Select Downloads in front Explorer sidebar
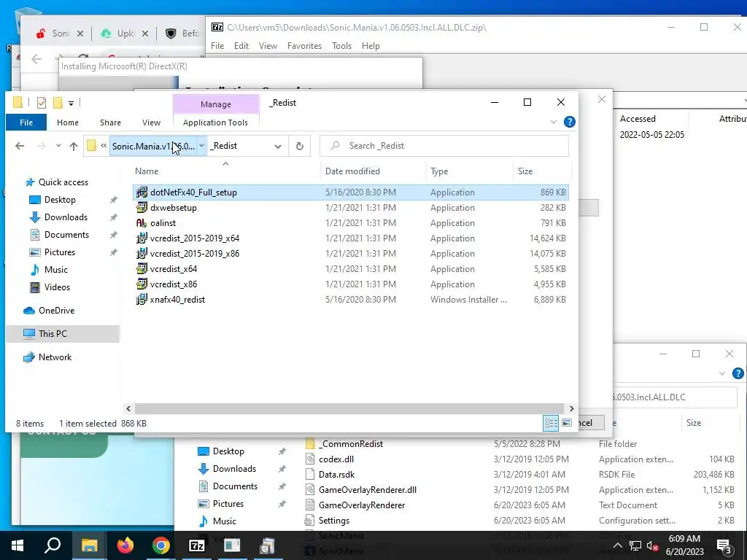 tap(66, 217)
